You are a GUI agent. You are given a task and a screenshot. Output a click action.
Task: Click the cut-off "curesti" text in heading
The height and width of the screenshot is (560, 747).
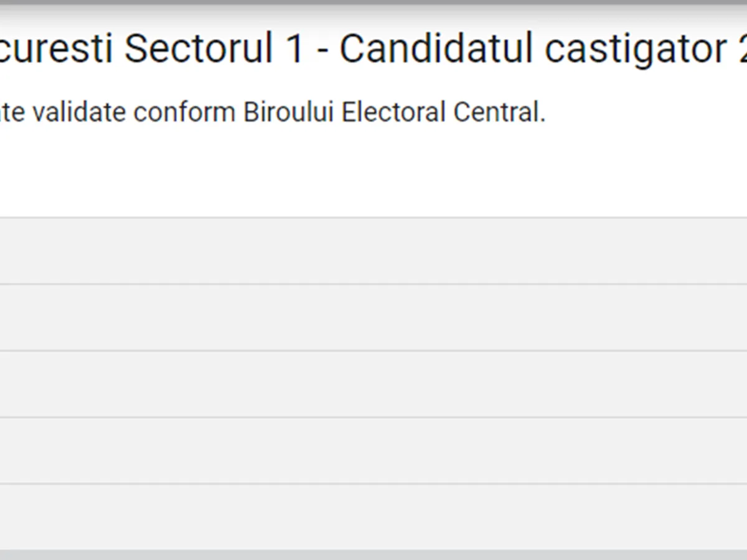click(56, 49)
